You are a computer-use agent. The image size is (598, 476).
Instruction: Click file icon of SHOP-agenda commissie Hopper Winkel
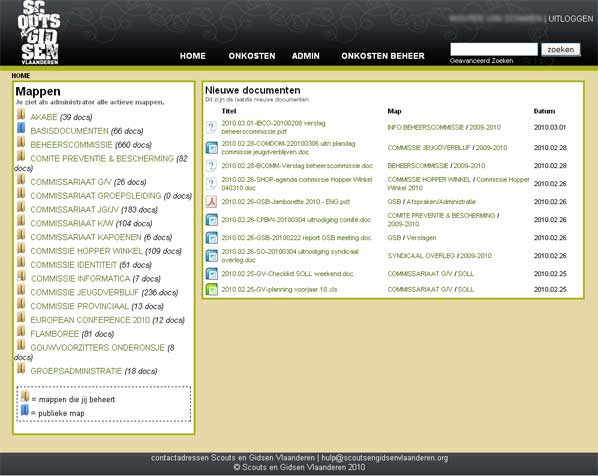(211, 183)
